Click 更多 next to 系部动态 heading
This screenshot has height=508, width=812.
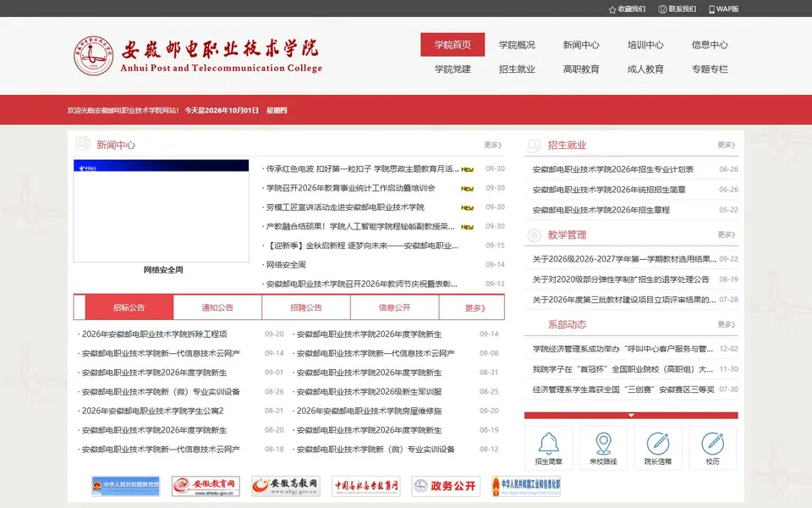click(x=726, y=324)
